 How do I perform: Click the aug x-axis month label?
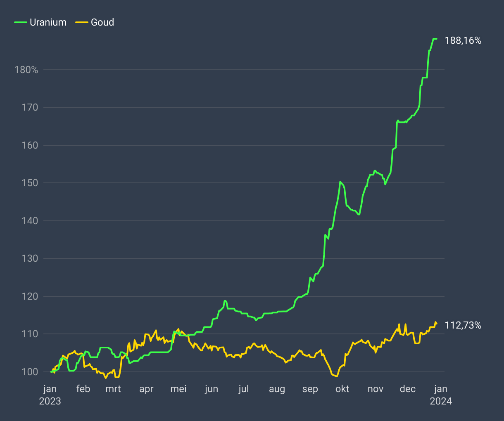pos(277,389)
